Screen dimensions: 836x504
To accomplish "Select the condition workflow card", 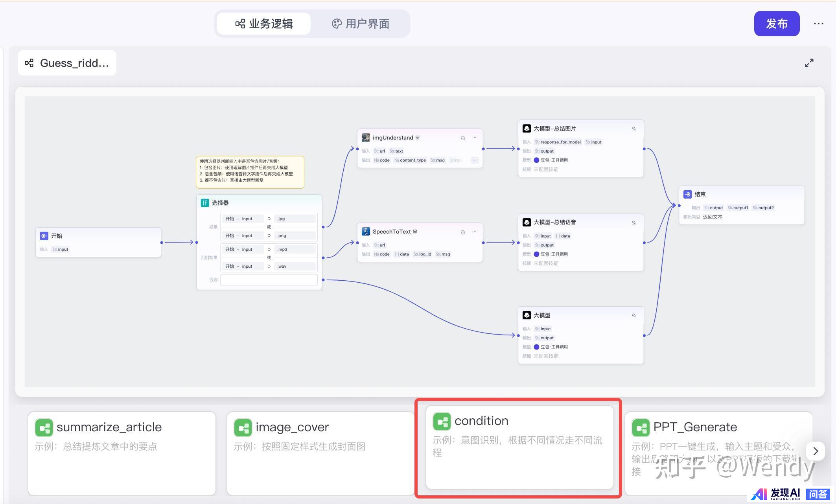I will tap(519, 447).
